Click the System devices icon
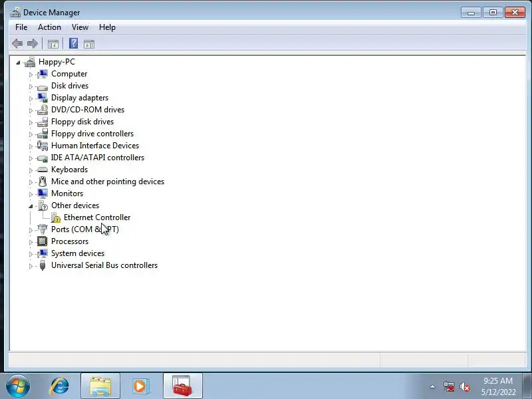The height and width of the screenshot is (399, 532). (43, 253)
